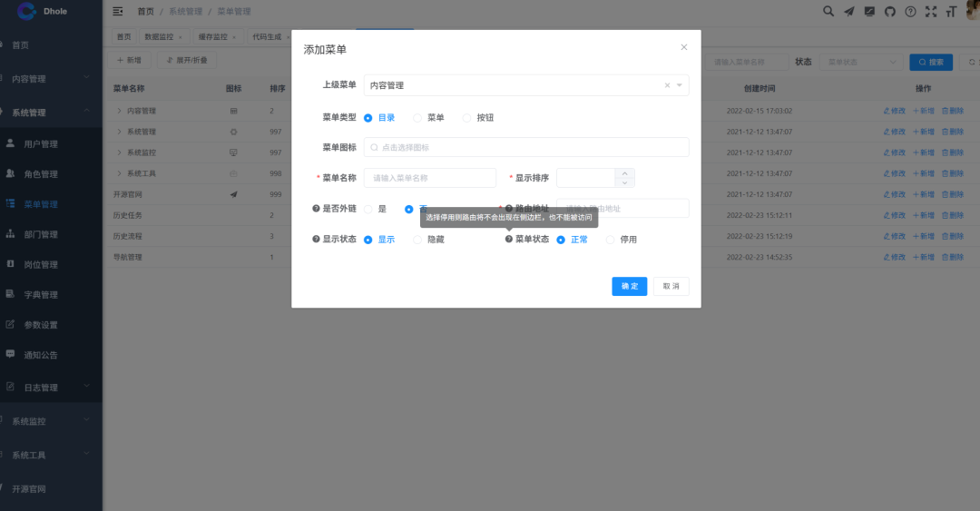Screen dimensions: 980x511
Task: Open the help question mark icon
Action: 911,11
